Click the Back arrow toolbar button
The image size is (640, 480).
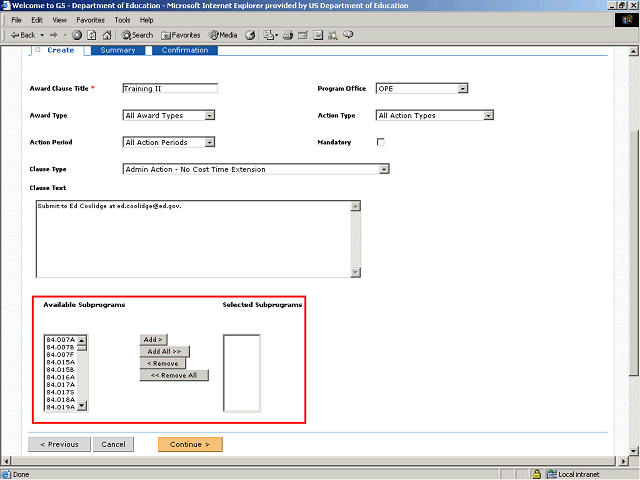pyautogui.click(x=22, y=35)
